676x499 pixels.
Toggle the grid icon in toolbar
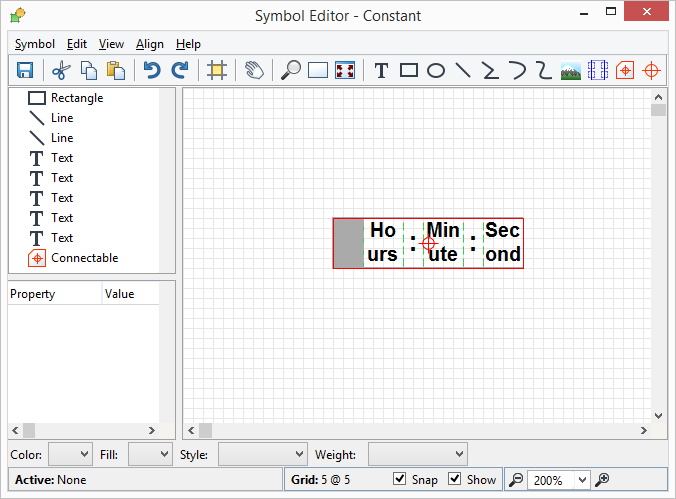[x=216, y=70]
